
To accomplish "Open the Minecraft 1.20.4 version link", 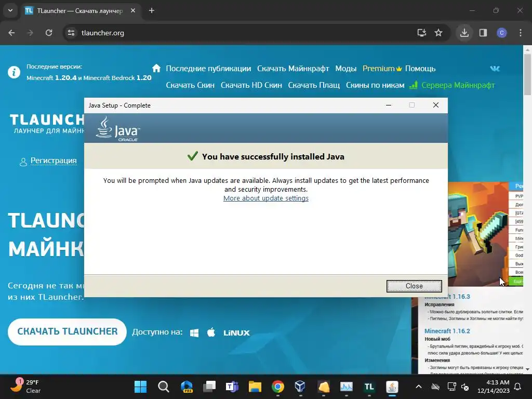I will tap(51, 78).
